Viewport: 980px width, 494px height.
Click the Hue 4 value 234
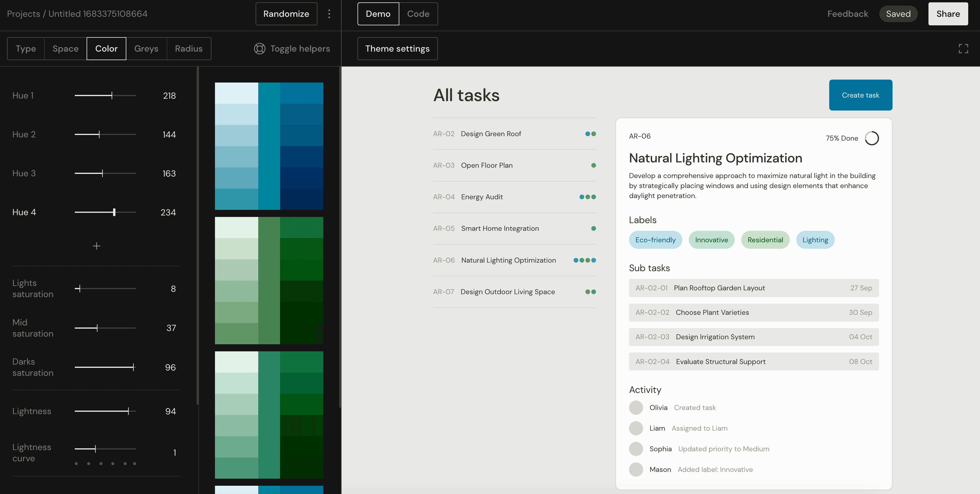pos(168,212)
